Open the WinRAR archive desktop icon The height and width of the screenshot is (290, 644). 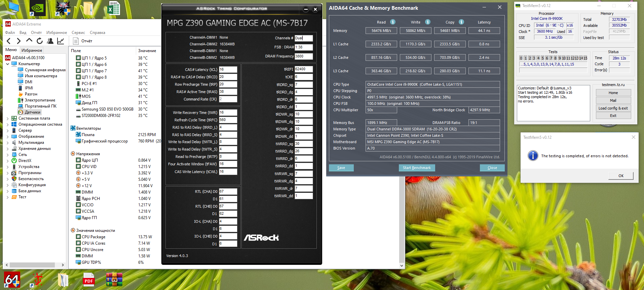point(114,280)
